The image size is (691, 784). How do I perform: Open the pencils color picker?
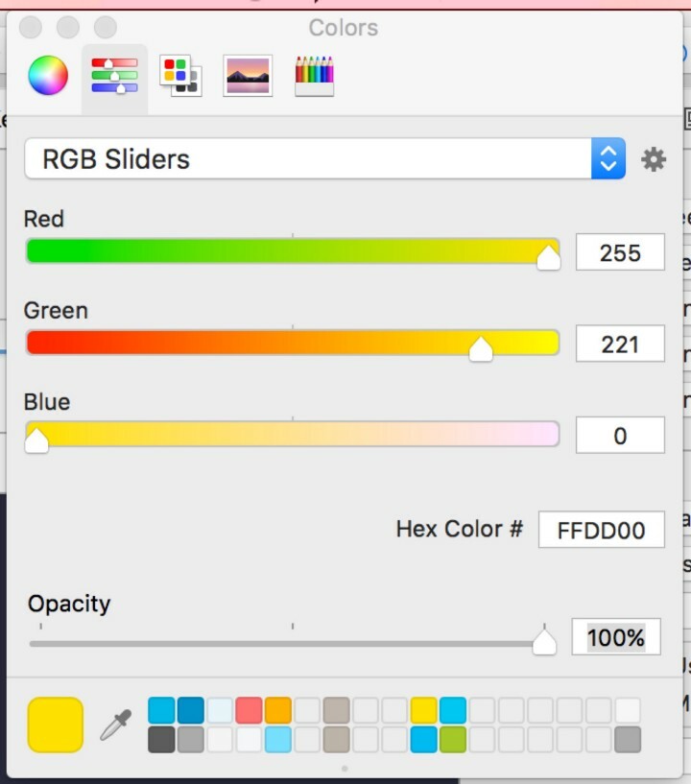point(314,76)
